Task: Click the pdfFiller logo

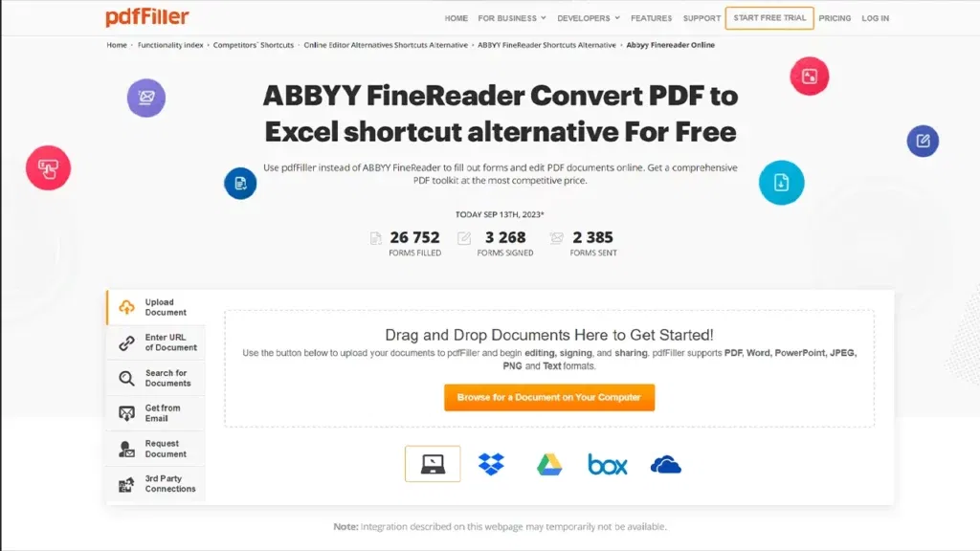Action: point(146,17)
